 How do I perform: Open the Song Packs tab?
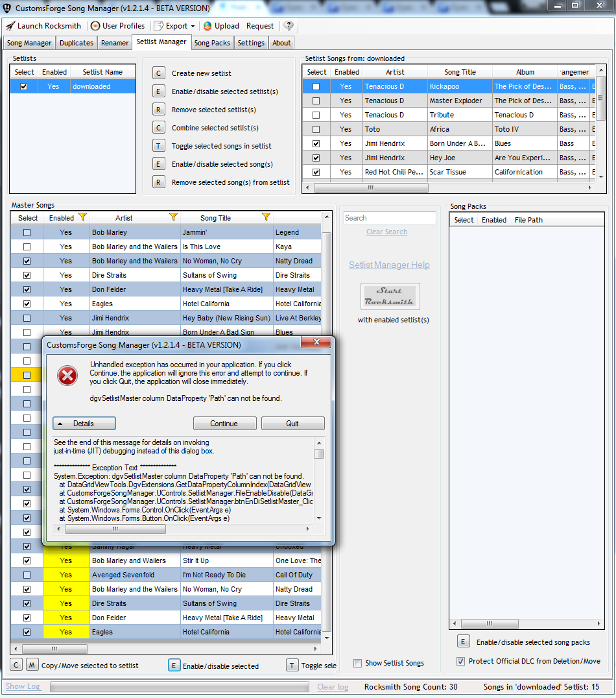pyautogui.click(x=212, y=43)
